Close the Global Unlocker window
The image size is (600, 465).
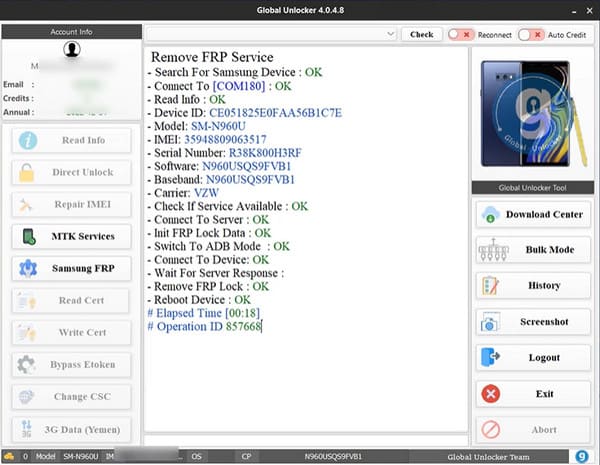(x=589, y=11)
